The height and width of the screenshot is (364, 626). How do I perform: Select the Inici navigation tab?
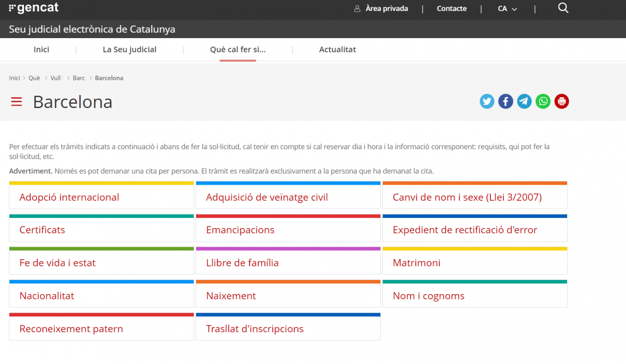pyautogui.click(x=41, y=50)
